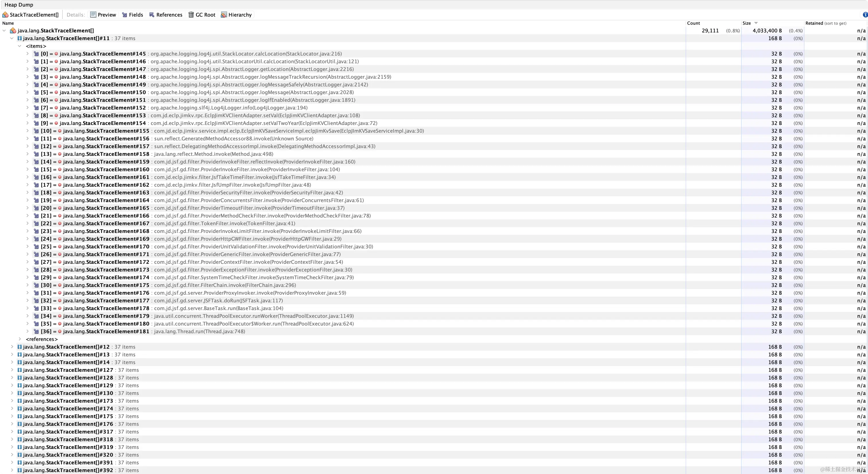Select row StackTraceElement#160 ProviderInvokeFilter.invoke

point(247,169)
